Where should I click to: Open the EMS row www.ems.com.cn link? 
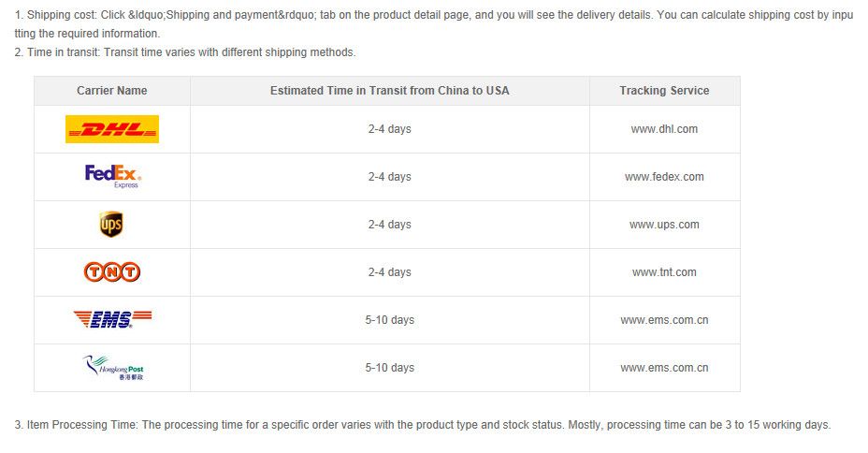click(664, 319)
